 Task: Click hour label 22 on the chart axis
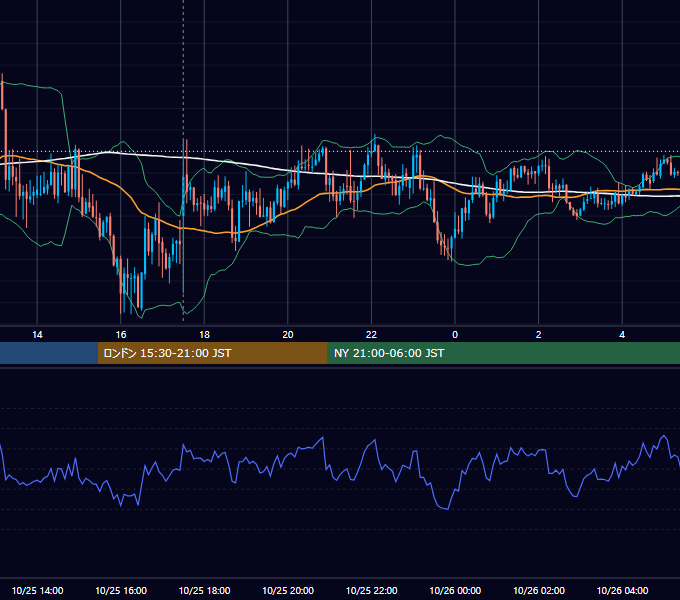[371, 335]
